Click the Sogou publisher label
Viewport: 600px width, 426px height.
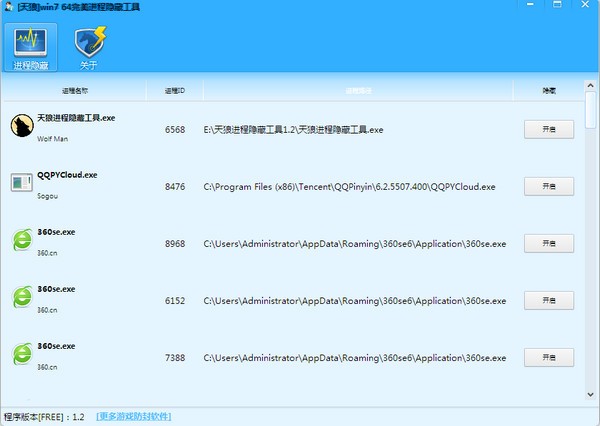[x=47, y=196]
